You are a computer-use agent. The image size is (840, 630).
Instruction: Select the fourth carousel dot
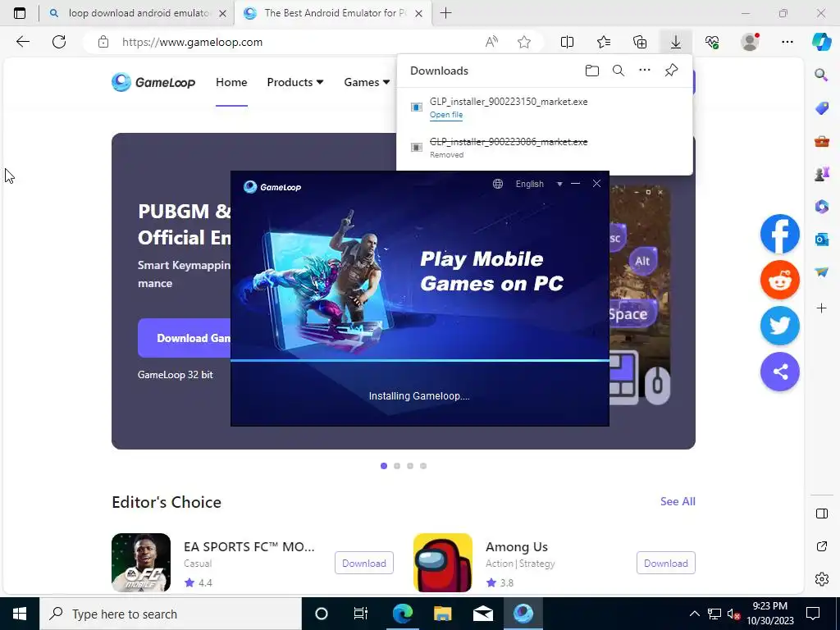[x=423, y=466]
